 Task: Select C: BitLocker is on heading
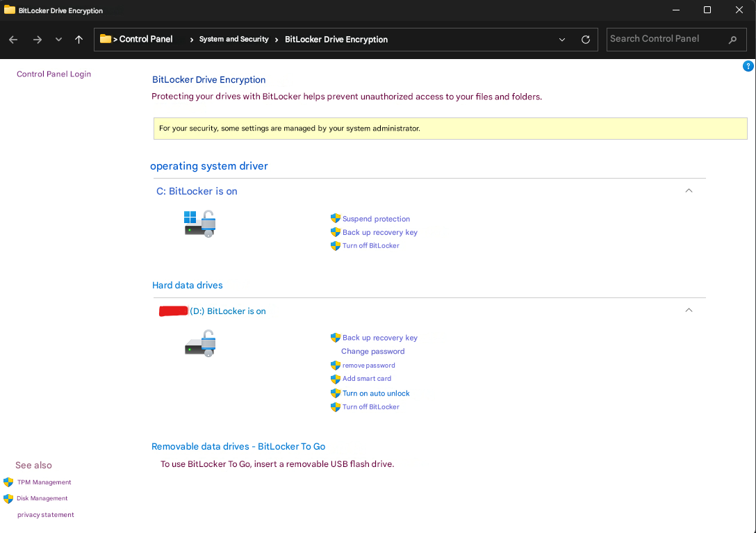coord(197,191)
